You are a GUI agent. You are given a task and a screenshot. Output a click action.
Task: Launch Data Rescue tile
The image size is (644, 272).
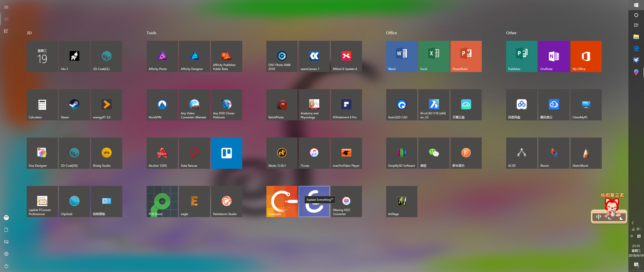tap(194, 153)
